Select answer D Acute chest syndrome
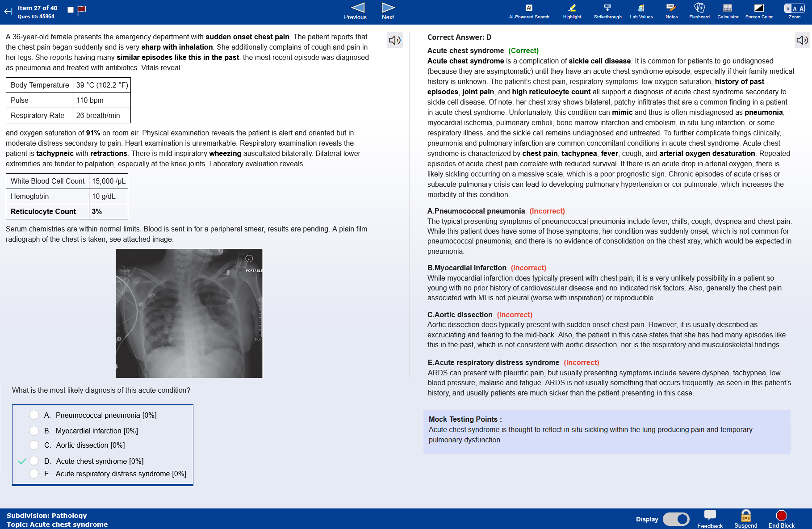This screenshot has height=529, width=812. [x=34, y=461]
